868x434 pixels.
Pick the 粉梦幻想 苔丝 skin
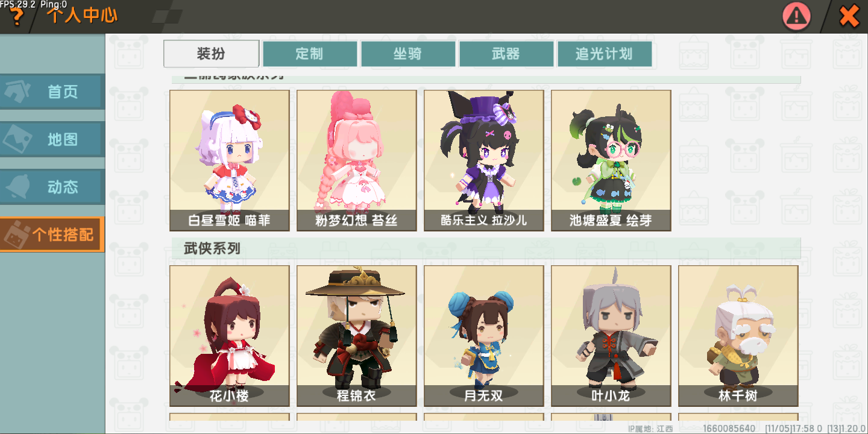click(x=357, y=160)
